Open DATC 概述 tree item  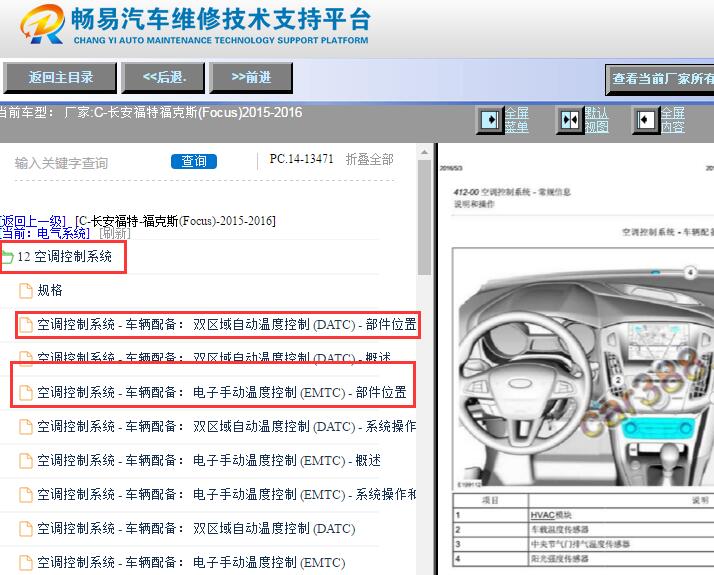214,357
